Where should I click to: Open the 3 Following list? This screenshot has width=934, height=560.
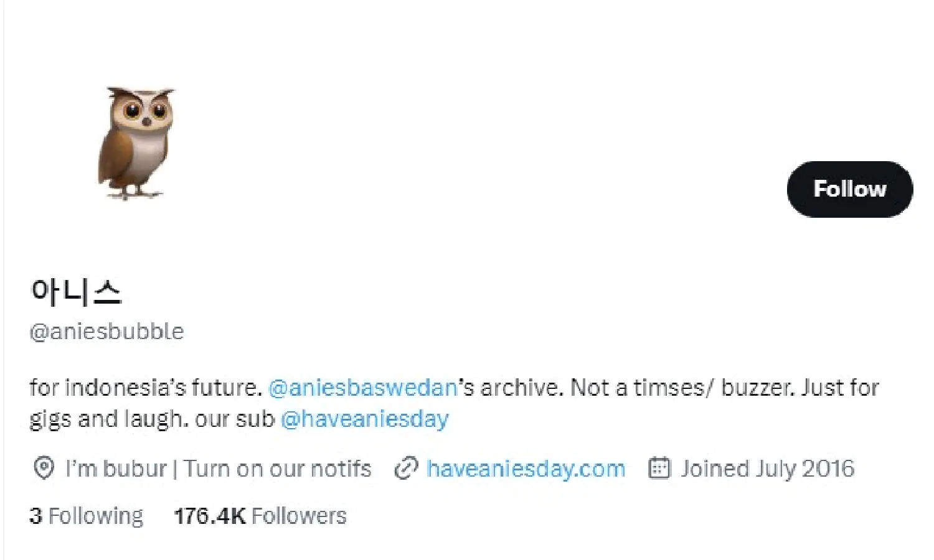[86, 516]
